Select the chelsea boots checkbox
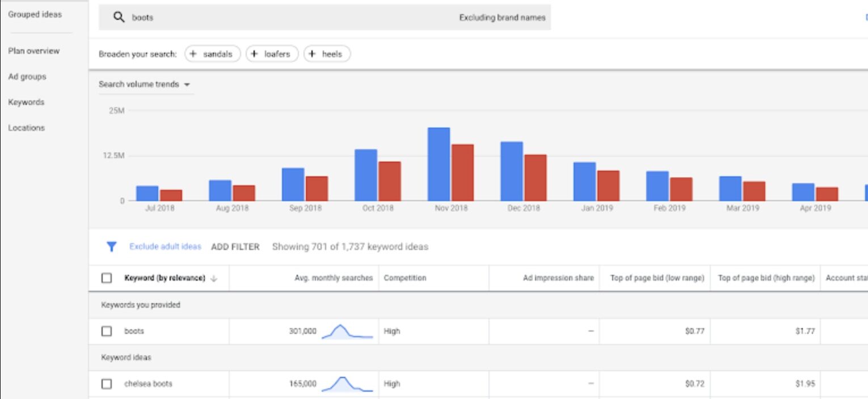Image resolution: width=868 pixels, height=399 pixels. (107, 384)
